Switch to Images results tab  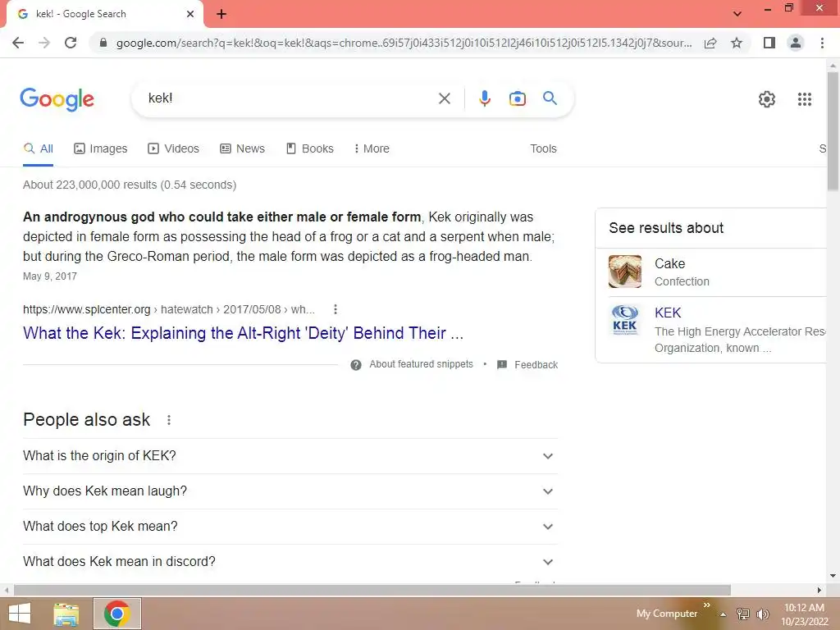click(101, 148)
